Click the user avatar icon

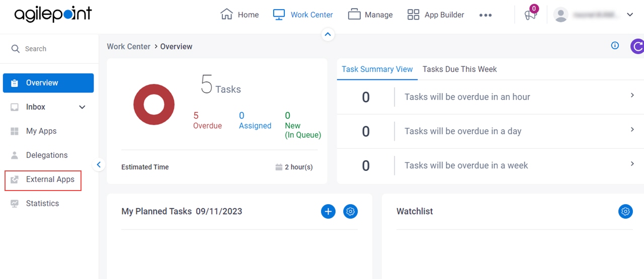point(560,15)
